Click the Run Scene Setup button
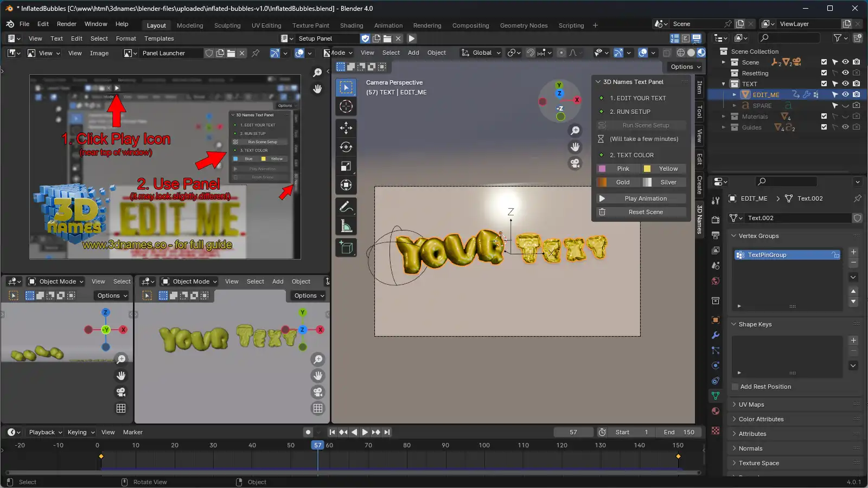The image size is (868, 488). coord(641,125)
